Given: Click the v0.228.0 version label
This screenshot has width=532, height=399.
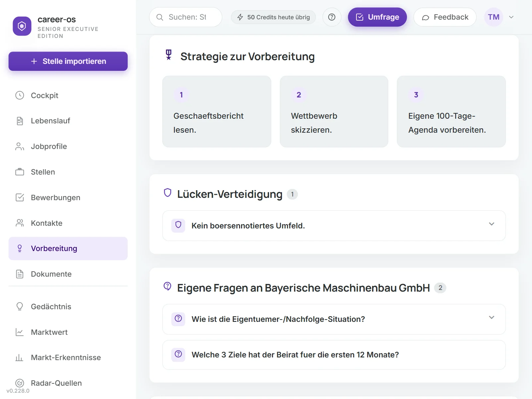Looking at the screenshot, I should [x=18, y=391].
